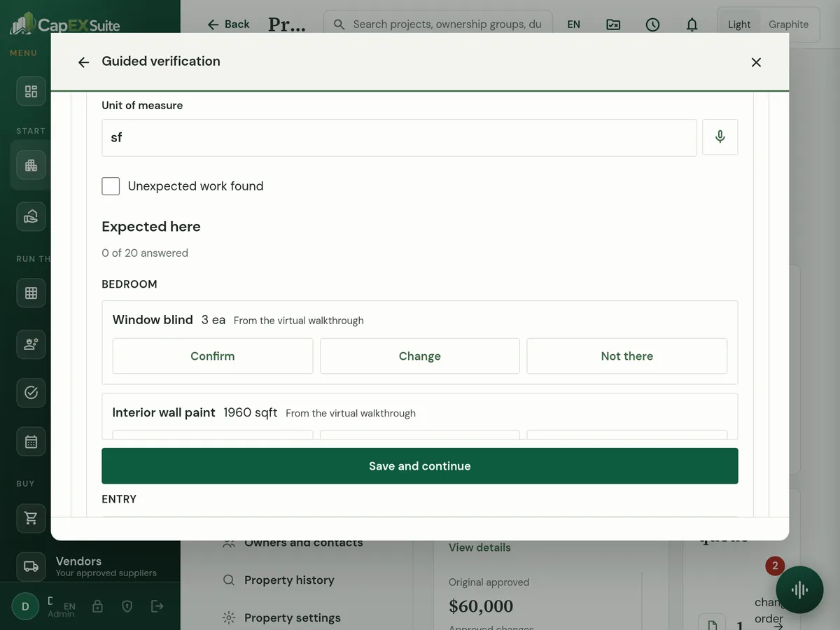The image size is (840, 630).
Task: Click the Back link in header
Action: (x=228, y=24)
